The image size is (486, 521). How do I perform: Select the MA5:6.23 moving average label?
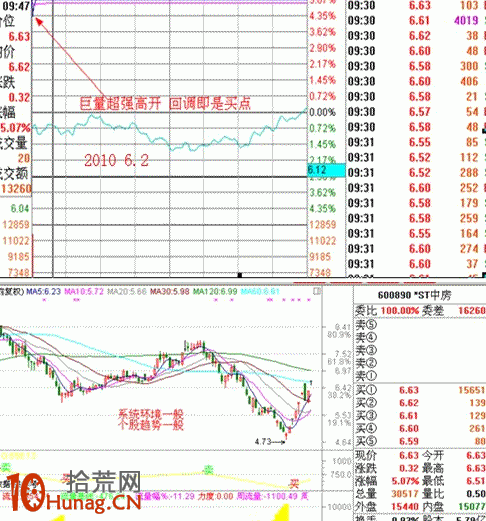tap(44, 292)
